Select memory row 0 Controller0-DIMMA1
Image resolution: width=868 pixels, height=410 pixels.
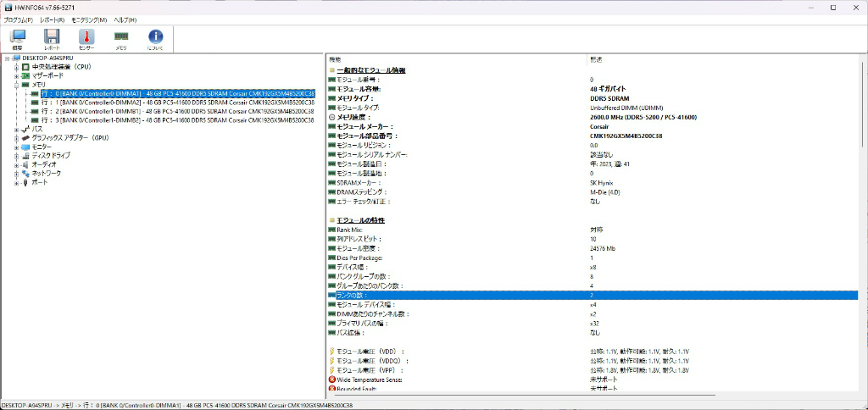coord(177,93)
